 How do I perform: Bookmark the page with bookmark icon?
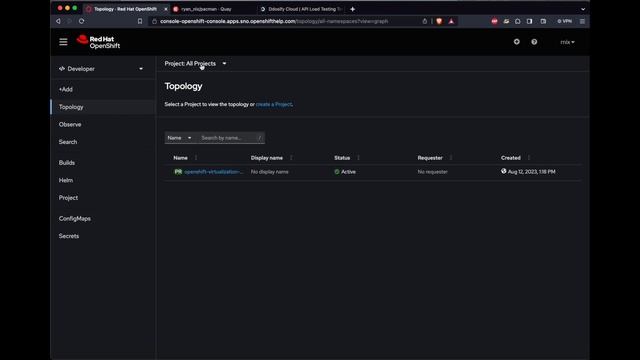point(140,21)
